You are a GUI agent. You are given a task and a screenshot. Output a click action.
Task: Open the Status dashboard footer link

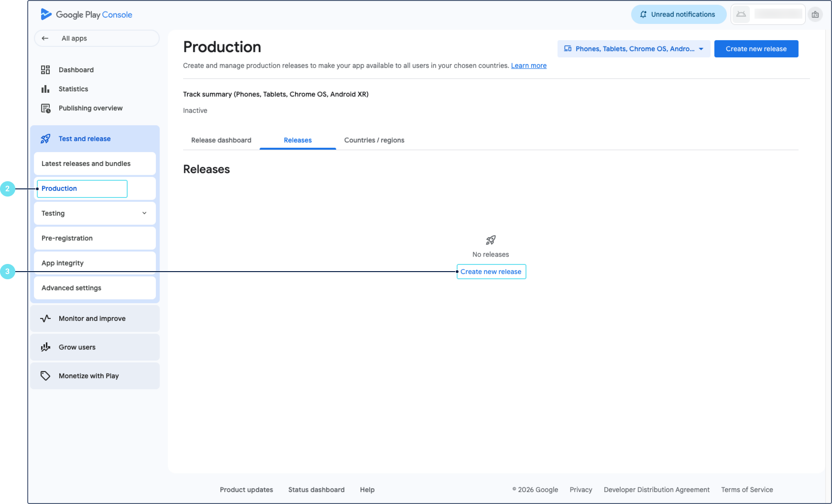coord(317,490)
